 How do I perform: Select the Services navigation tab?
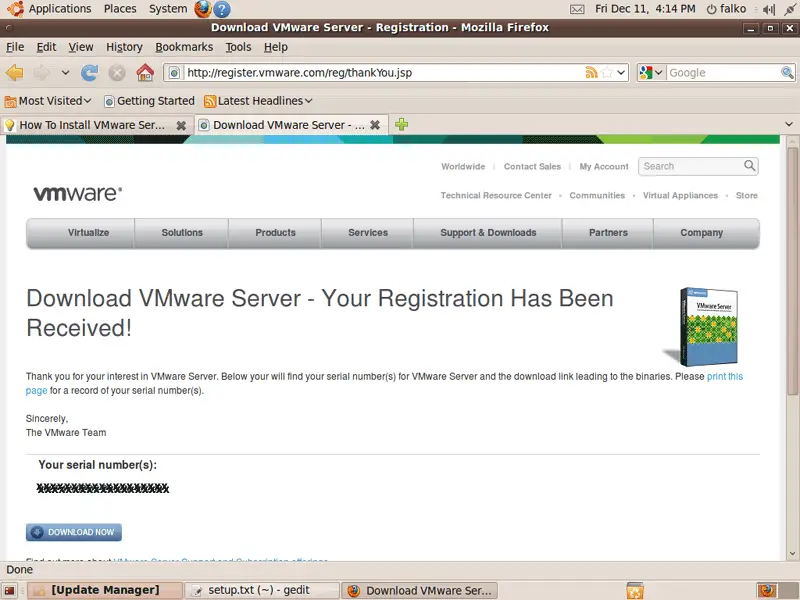368,233
